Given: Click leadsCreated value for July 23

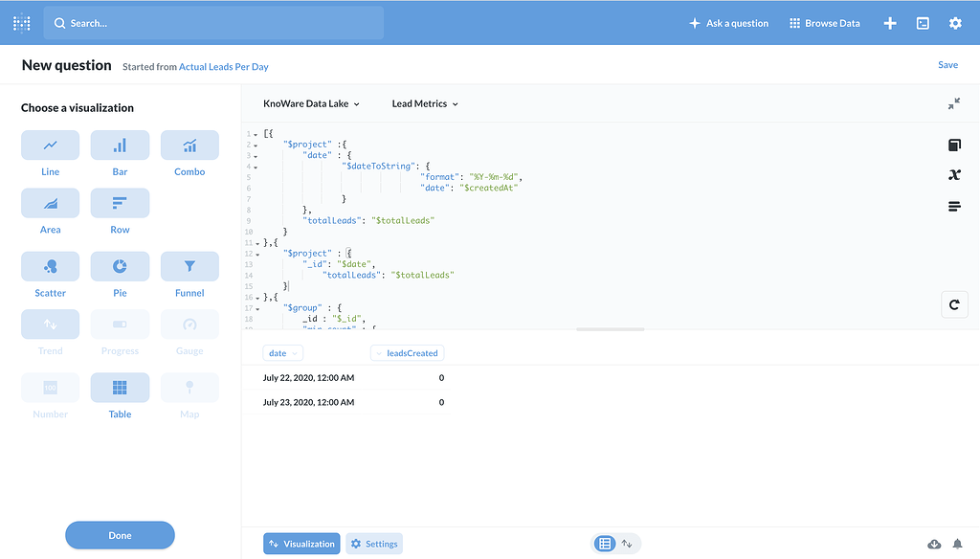Looking at the screenshot, I should tap(441, 402).
